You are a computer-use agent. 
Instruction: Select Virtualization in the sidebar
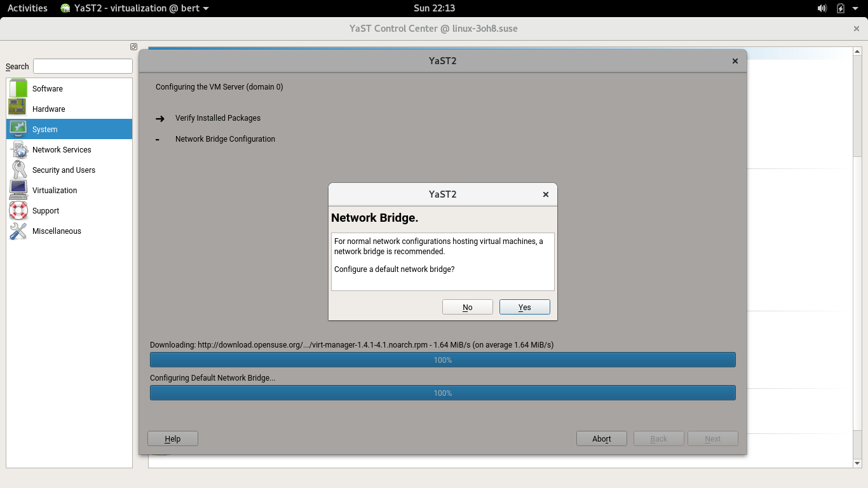point(69,190)
